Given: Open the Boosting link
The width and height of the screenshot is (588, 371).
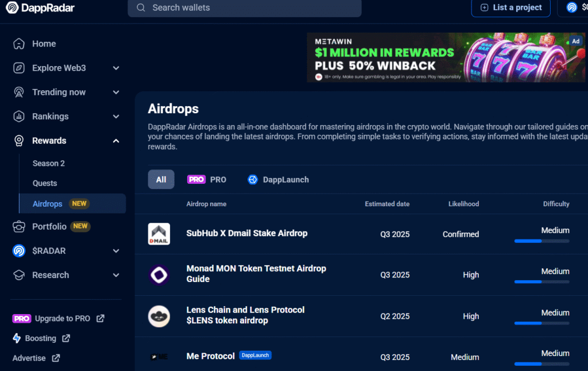Looking at the screenshot, I should [x=41, y=338].
